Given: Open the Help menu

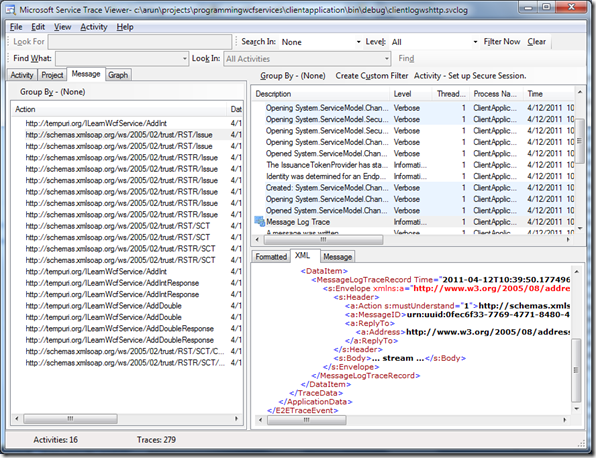Looking at the screenshot, I should (125, 27).
